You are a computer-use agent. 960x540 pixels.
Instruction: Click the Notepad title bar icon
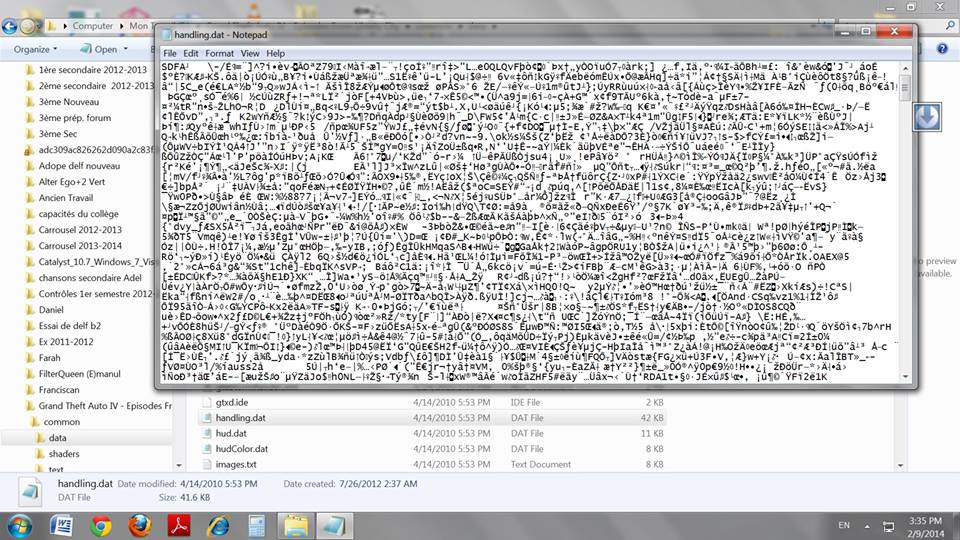point(167,35)
